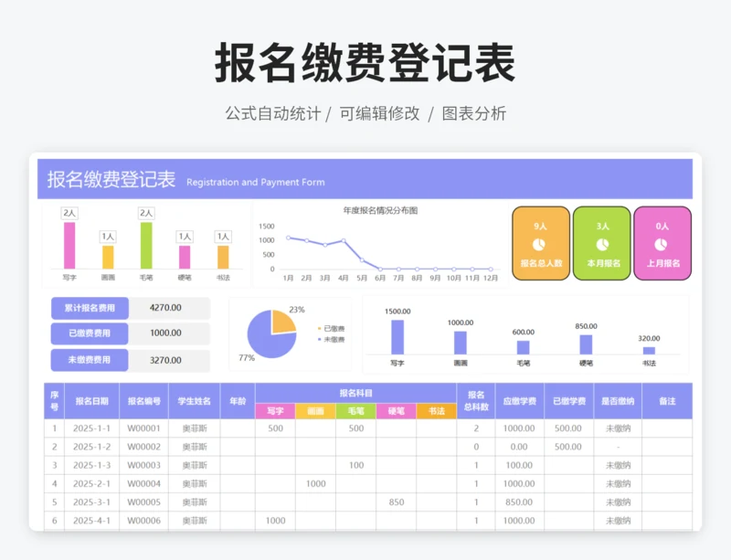The width and height of the screenshot is (731, 560).
Task: Select cell with registration number W00003
Action: (x=143, y=465)
